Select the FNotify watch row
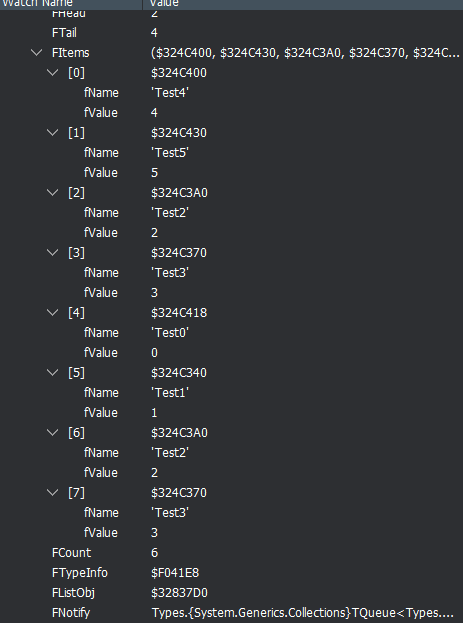The width and height of the screenshot is (463, 623). (x=231, y=613)
